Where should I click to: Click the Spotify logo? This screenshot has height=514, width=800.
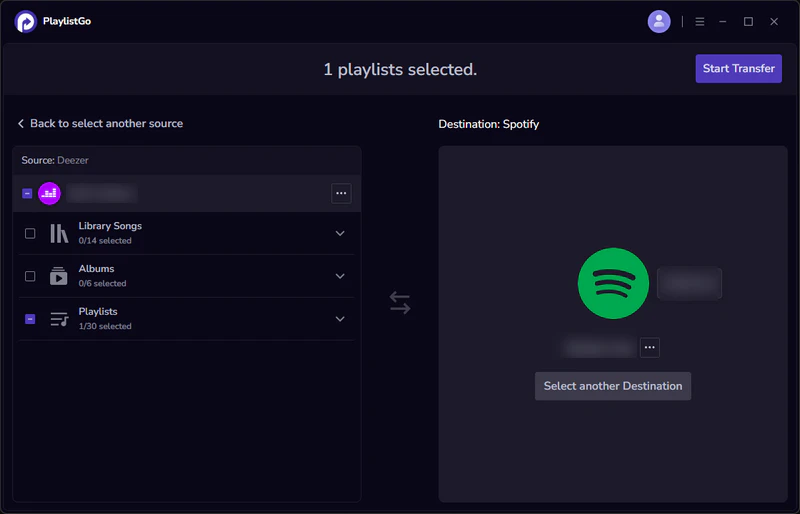(x=613, y=283)
